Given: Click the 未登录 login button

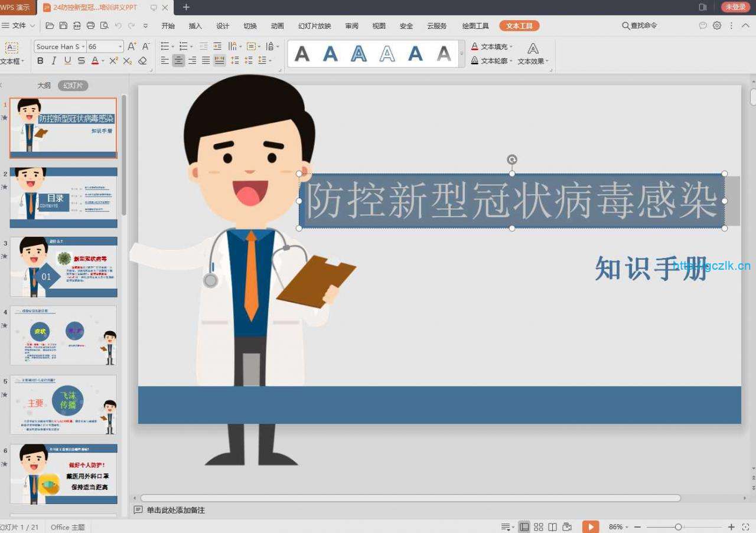Looking at the screenshot, I should tap(735, 7).
